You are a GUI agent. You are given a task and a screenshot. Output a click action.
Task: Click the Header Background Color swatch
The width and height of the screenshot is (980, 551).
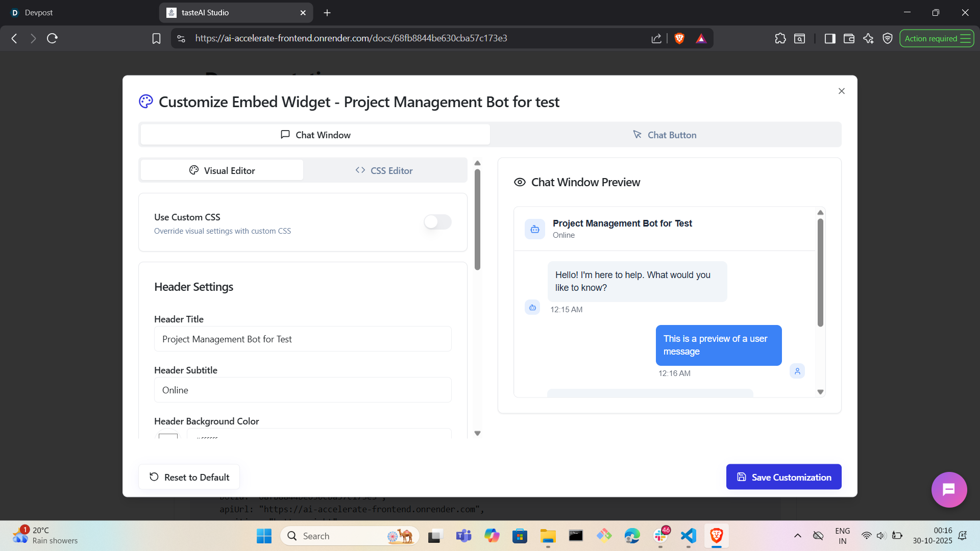pos(168,436)
